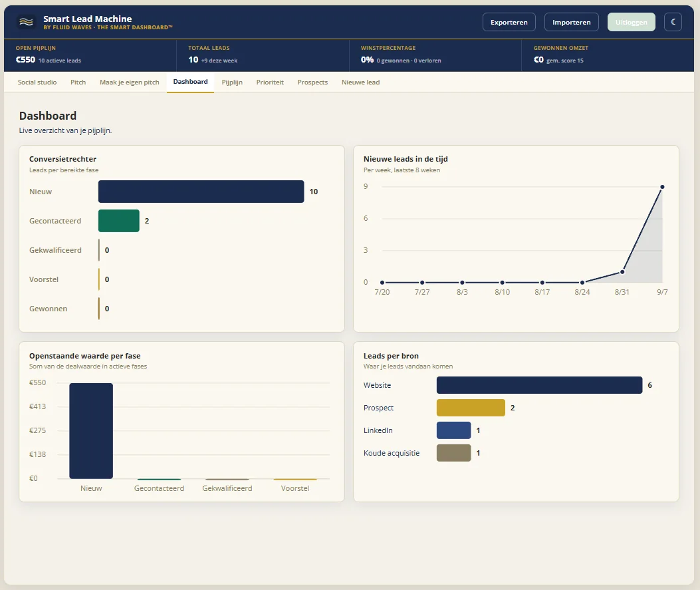The image size is (700, 590).
Task: Click the Importeren button
Action: pos(572,22)
